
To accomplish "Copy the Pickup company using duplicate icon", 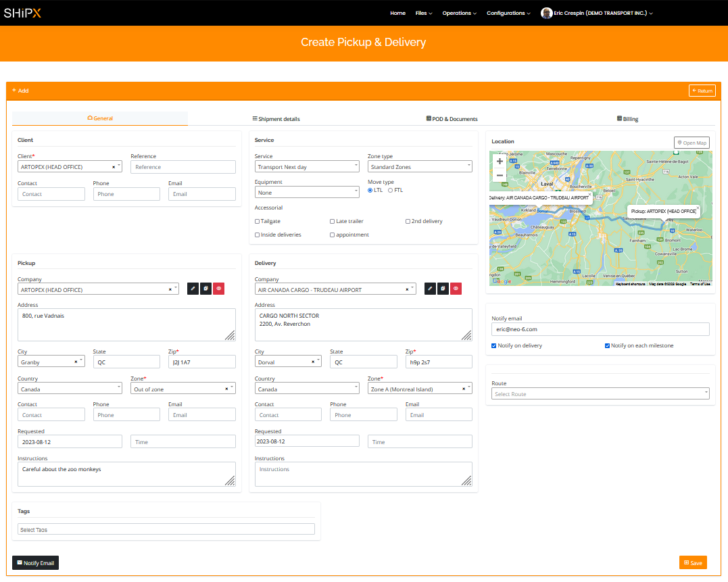I will tap(205, 289).
